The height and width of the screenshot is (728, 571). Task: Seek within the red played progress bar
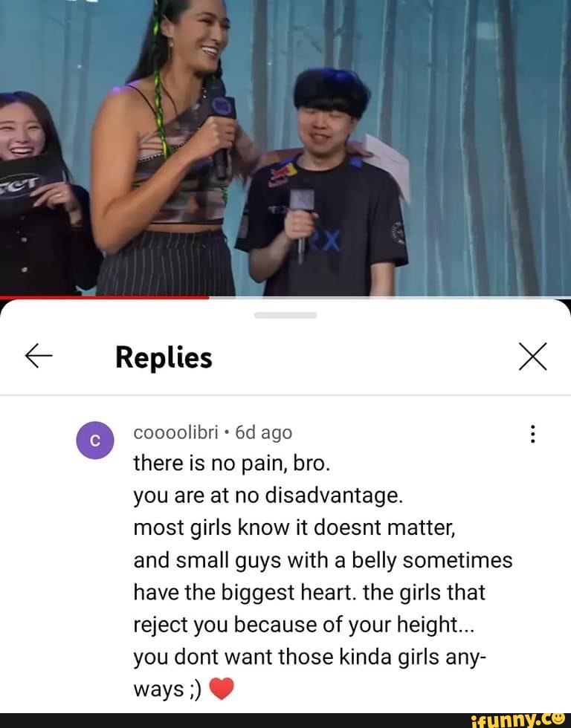pos(105,297)
